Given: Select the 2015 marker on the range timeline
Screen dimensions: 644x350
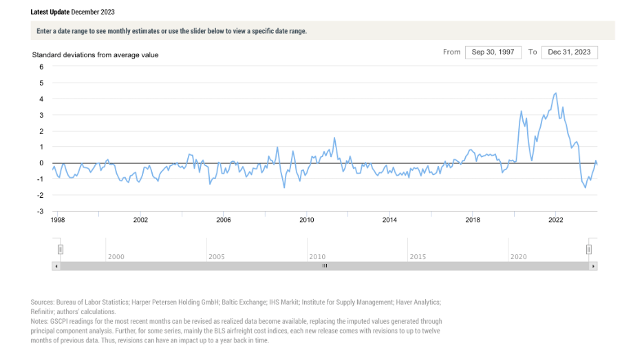Looking at the screenshot, I should click(x=418, y=256).
